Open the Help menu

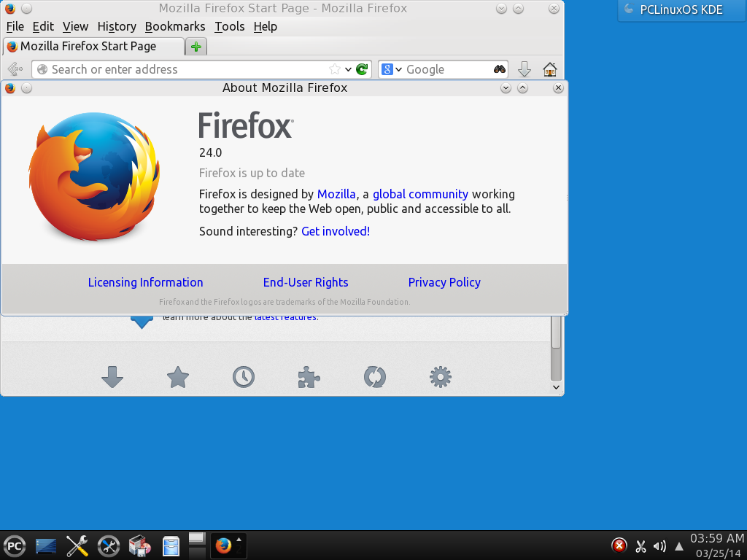pyautogui.click(x=266, y=27)
